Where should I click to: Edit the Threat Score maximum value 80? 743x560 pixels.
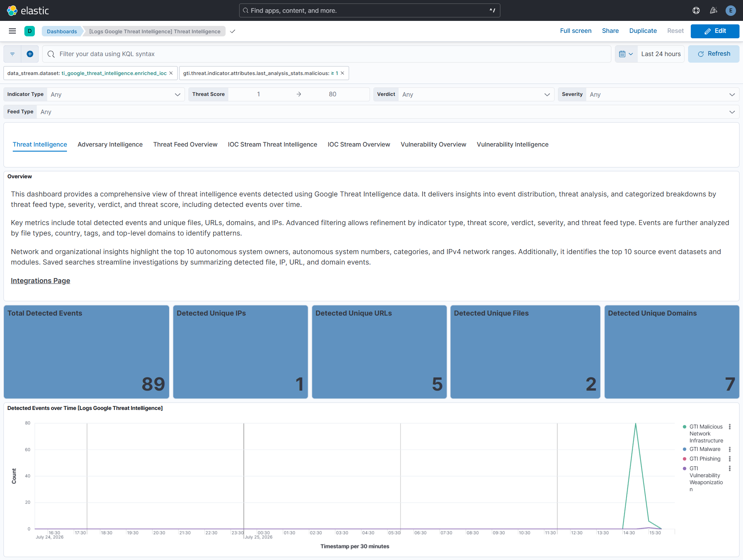(332, 94)
